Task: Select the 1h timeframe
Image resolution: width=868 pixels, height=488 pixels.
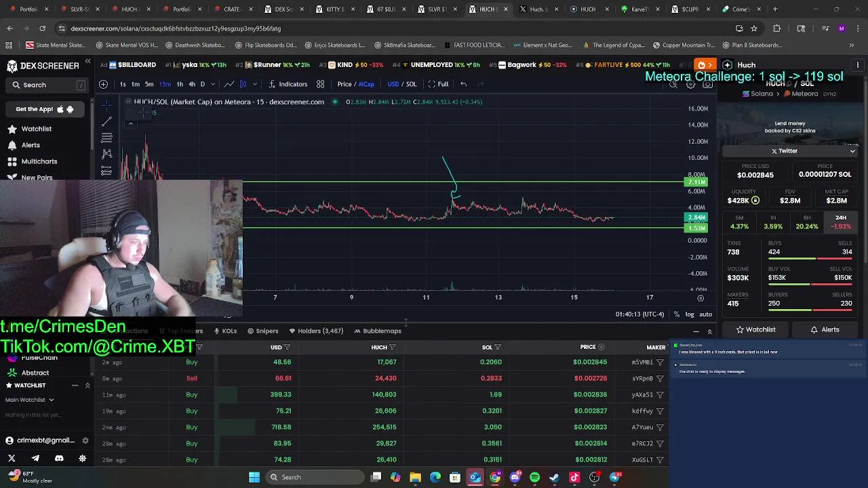Action: point(180,84)
